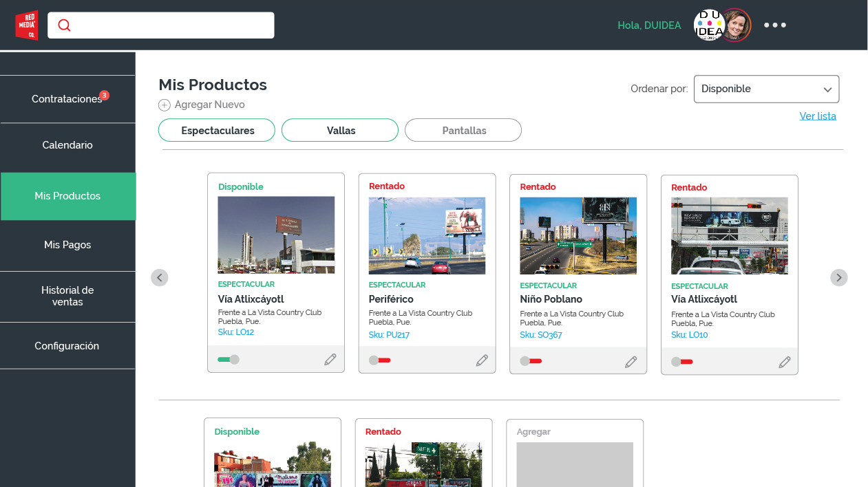Click the Ver lista link
Viewport: 868px width, 487px height.
[x=818, y=116]
